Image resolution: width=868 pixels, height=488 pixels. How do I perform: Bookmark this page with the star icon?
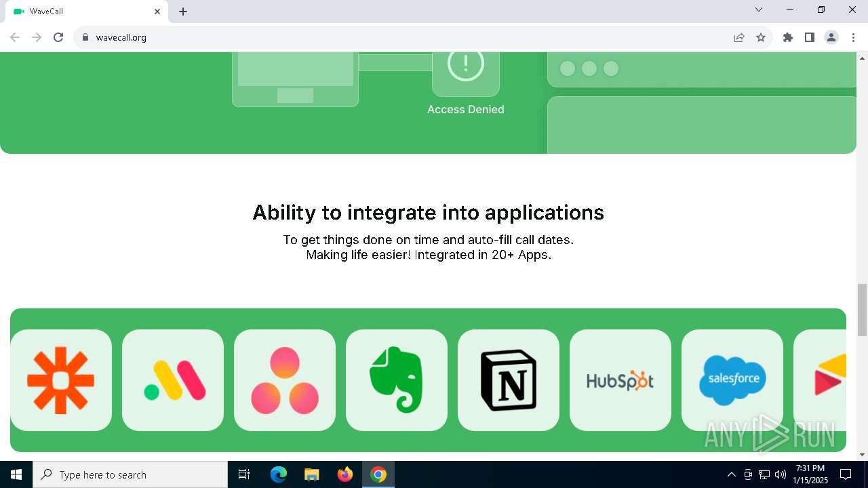tap(761, 37)
